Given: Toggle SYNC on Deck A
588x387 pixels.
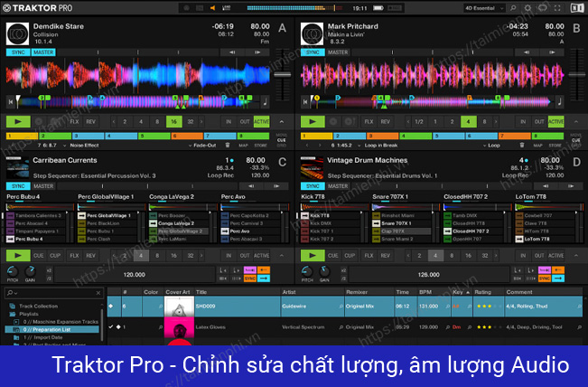Looking at the screenshot, I should [18, 52].
